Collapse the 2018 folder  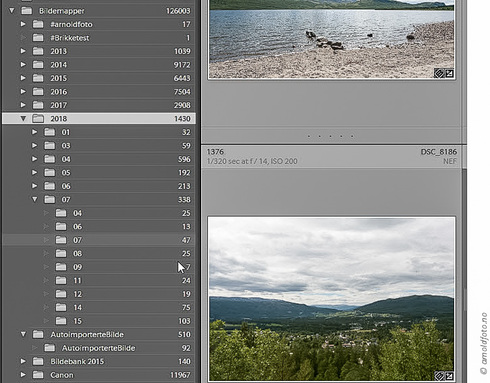[23, 118]
